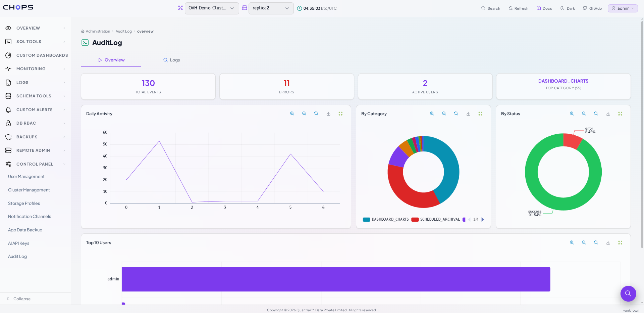This screenshot has height=313, width=644.
Task: Zoom out on By Status chart
Action: (x=584, y=114)
